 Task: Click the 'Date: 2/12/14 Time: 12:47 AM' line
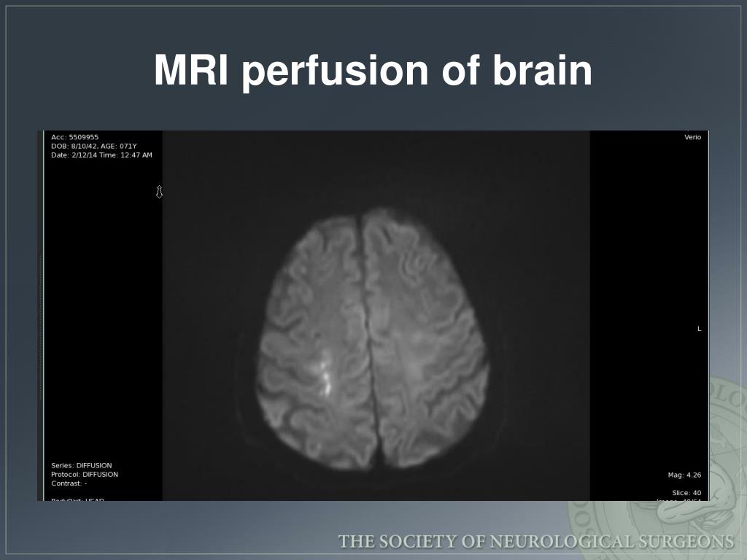[101, 155]
